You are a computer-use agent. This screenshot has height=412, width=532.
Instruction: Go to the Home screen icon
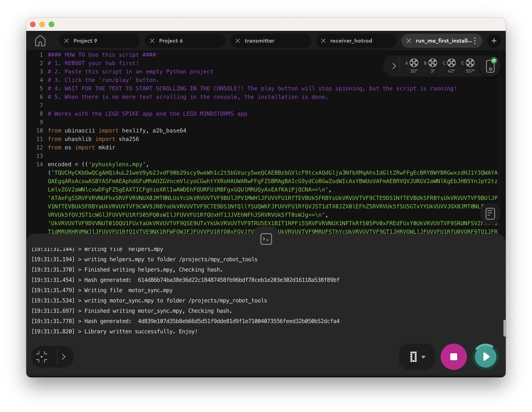(40, 41)
